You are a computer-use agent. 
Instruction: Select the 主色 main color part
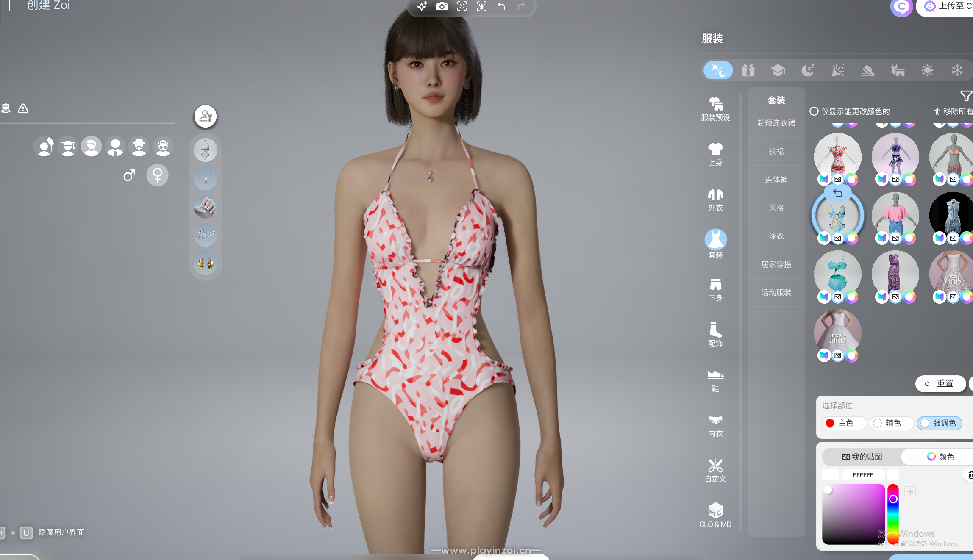coord(844,423)
